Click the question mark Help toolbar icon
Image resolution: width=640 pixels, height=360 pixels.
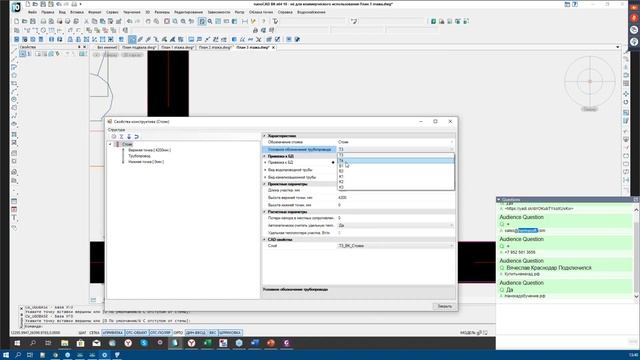click(x=263, y=21)
